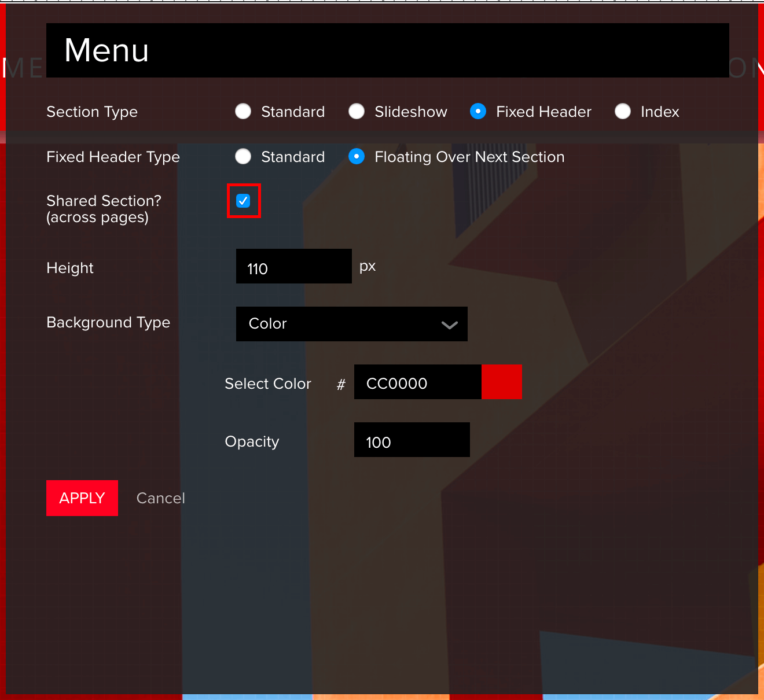Viewport: 764px width, 700px height.
Task: Pick the Index section type option
Action: pyautogui.click(x=623, y=111)
